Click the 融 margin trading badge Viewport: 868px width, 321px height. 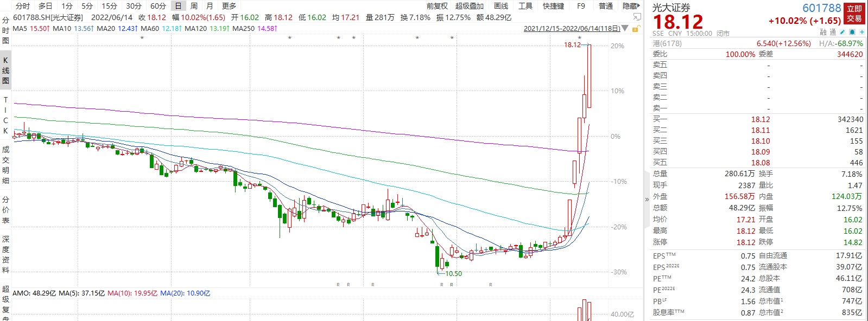[823, 33]
